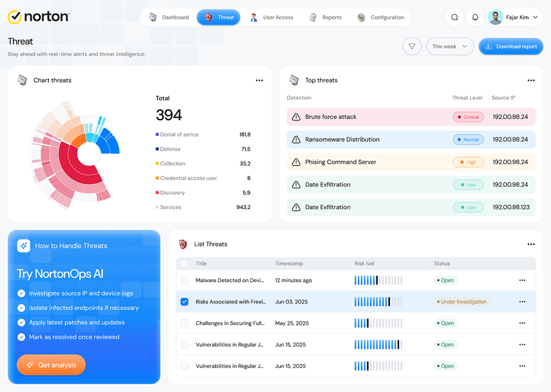Open List Threats panel three-dot menu
The width and height of the screenshot is (551, 392).
(531, 245)
